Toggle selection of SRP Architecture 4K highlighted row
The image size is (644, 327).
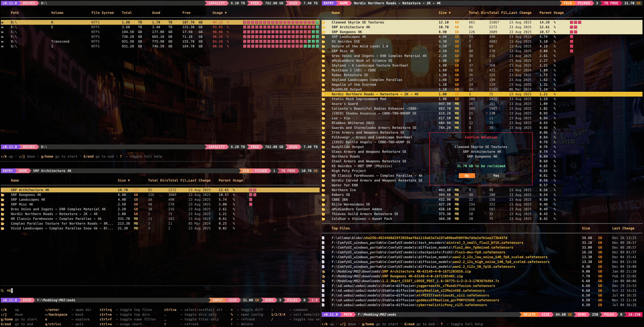[x=30, y=190]
